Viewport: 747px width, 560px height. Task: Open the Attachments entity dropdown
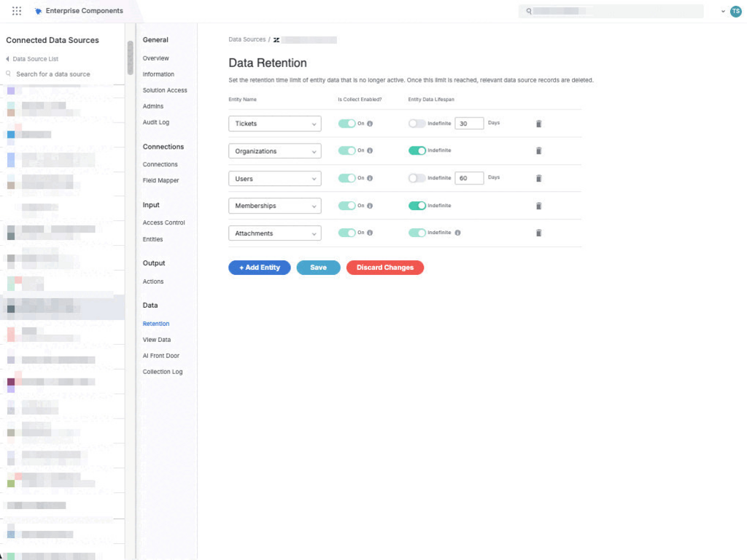point(274,233)
